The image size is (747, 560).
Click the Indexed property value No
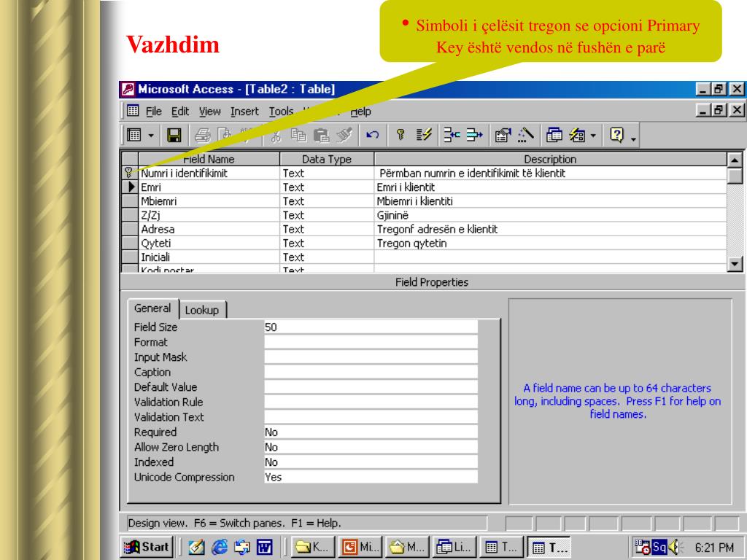tap(371, 462)
